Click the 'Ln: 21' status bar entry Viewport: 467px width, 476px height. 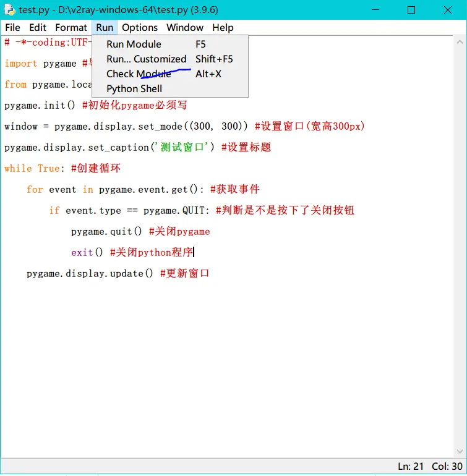[x=411, y=467]
